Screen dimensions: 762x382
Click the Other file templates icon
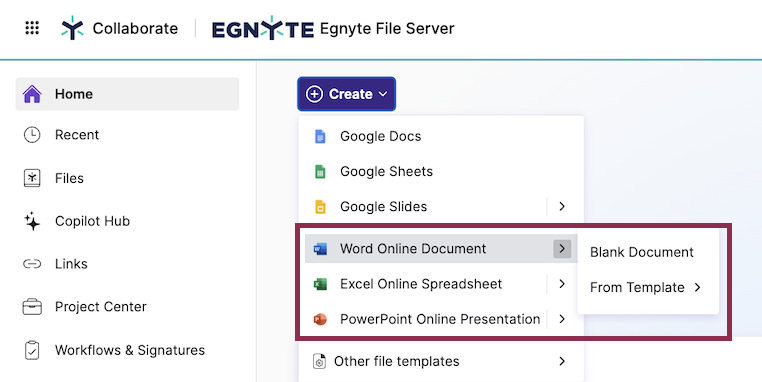click(319, 362)
